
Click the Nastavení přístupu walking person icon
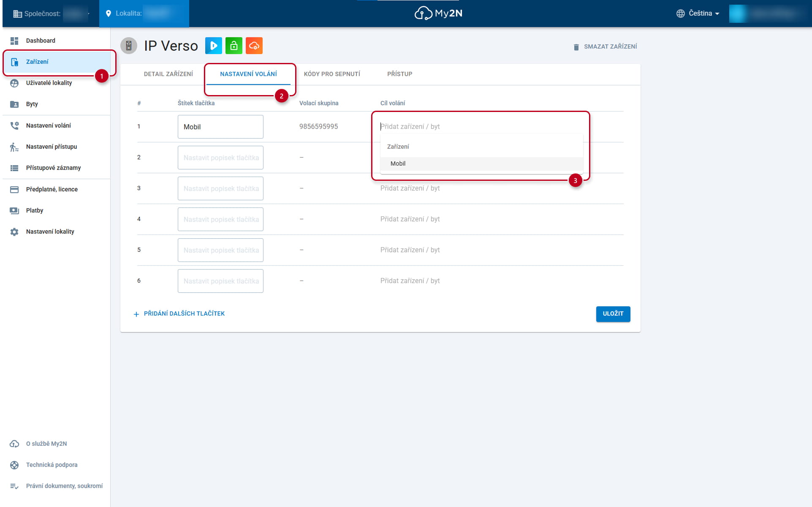[14, 147]
